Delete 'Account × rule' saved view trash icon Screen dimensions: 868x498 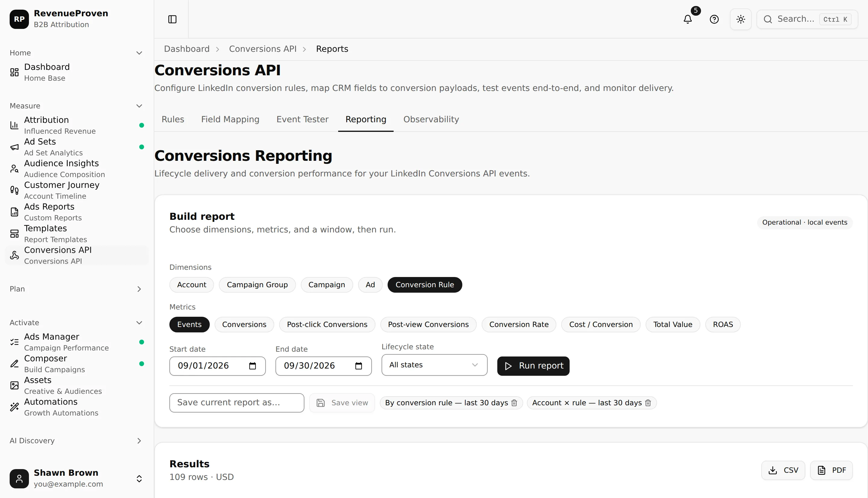648,403
